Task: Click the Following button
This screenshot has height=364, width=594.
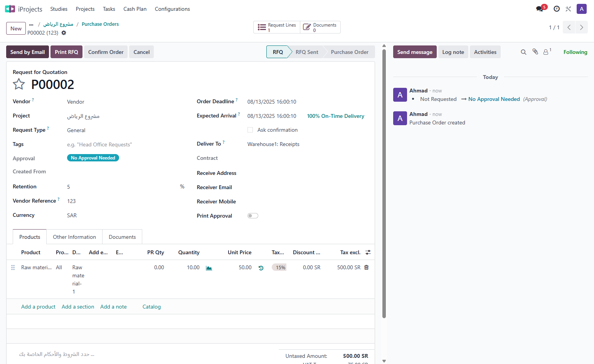Action: (x=575, y=52)
